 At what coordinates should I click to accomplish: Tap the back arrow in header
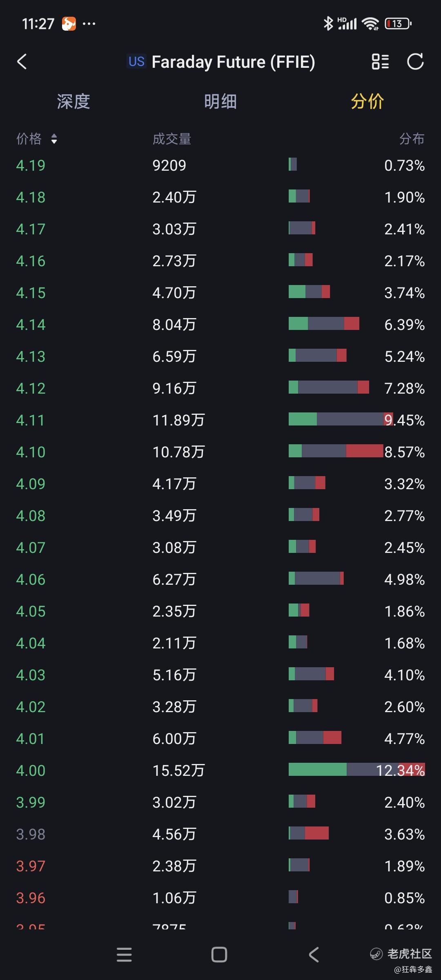coord(22,62)
